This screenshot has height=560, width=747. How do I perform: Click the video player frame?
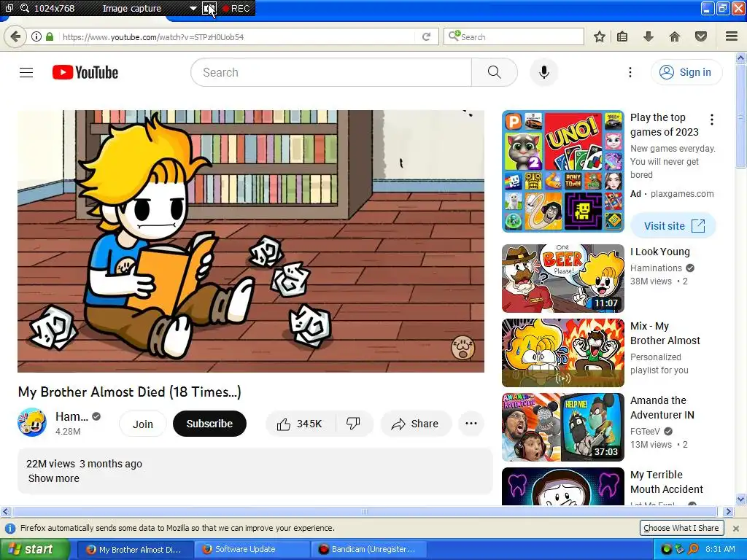point(251,241)
